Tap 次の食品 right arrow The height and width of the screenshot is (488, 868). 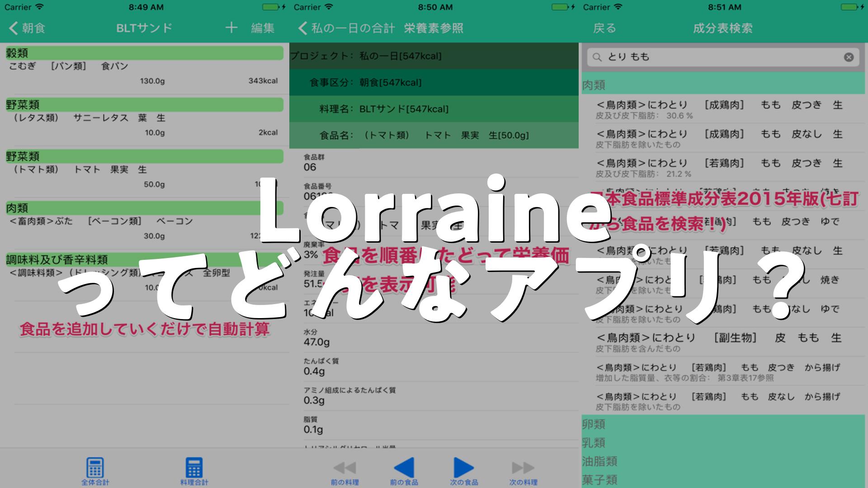click(464, 472)
